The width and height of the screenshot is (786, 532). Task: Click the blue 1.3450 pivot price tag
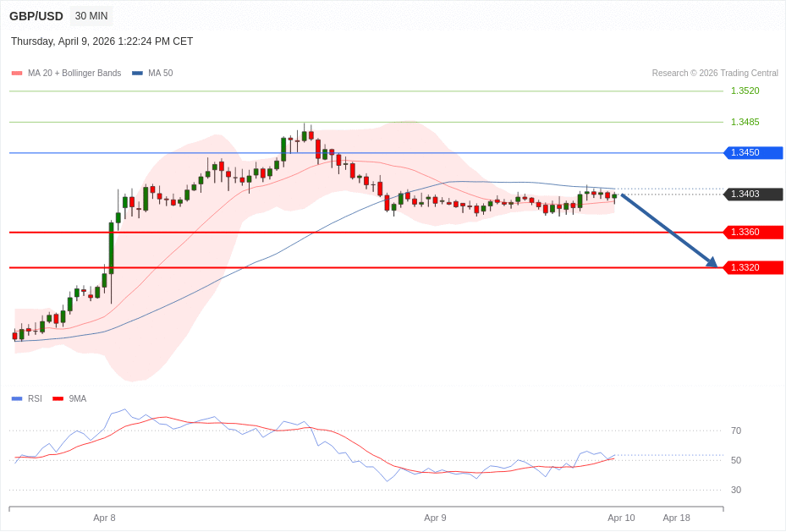point(752,153)
